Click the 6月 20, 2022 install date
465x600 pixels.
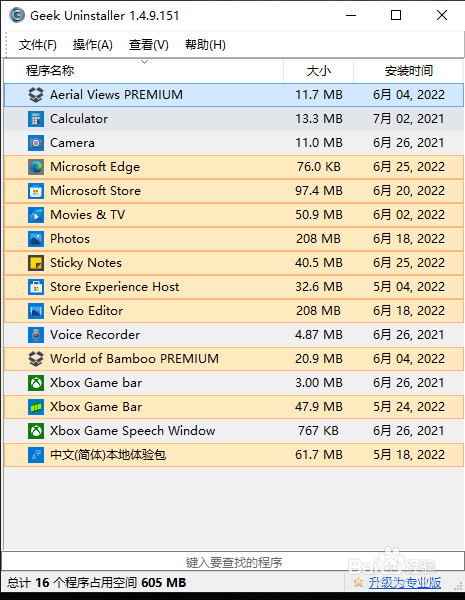pyautogui.click(x=409, y=191)
